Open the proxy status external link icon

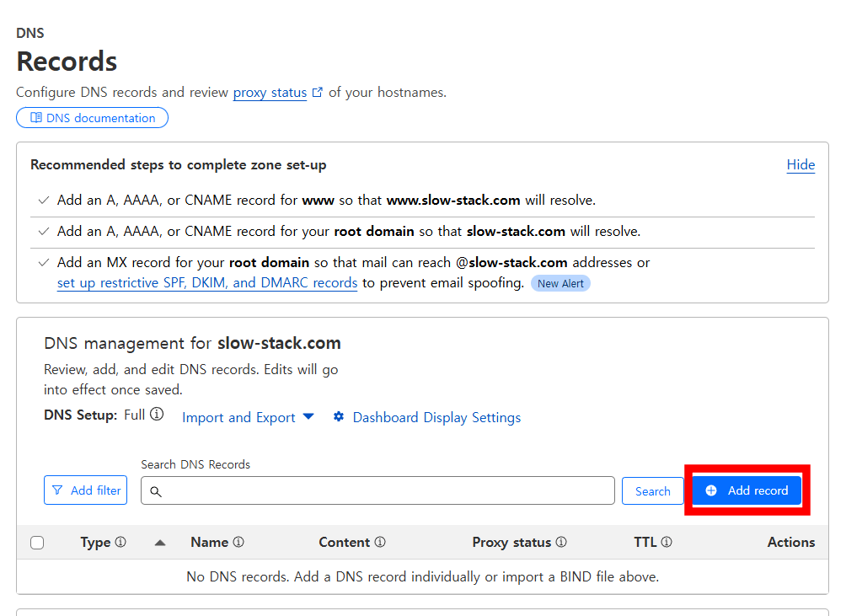click(x=317, y=92)
